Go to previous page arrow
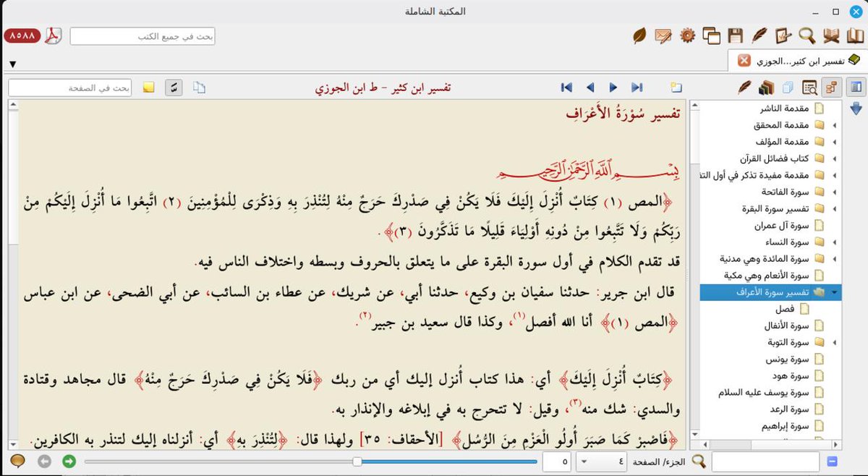Screen dimensions: 868x476 tap(590, 88)
